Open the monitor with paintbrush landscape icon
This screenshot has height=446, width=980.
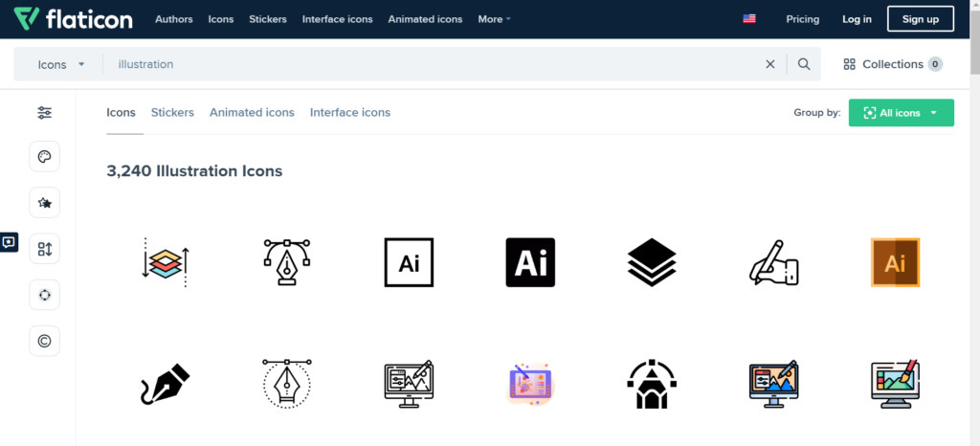tap(895, 384)
